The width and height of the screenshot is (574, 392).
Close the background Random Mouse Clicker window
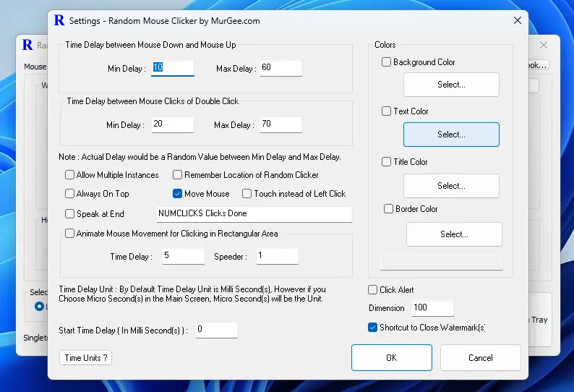coord(544,45)
